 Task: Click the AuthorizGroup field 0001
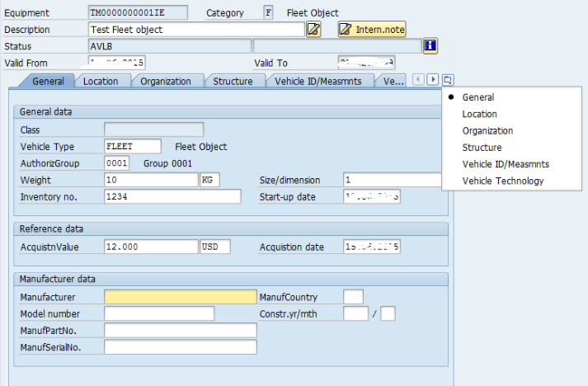tap(116, 162)
